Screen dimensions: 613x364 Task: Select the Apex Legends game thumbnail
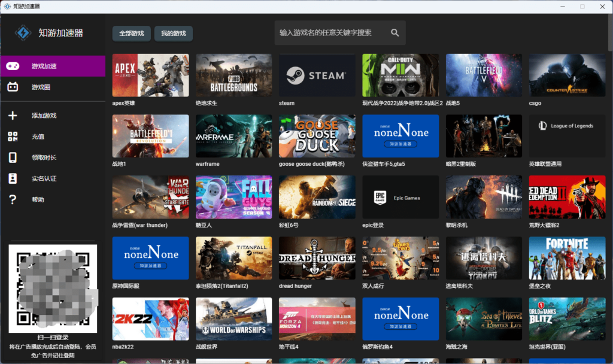(x=150, y=75)
